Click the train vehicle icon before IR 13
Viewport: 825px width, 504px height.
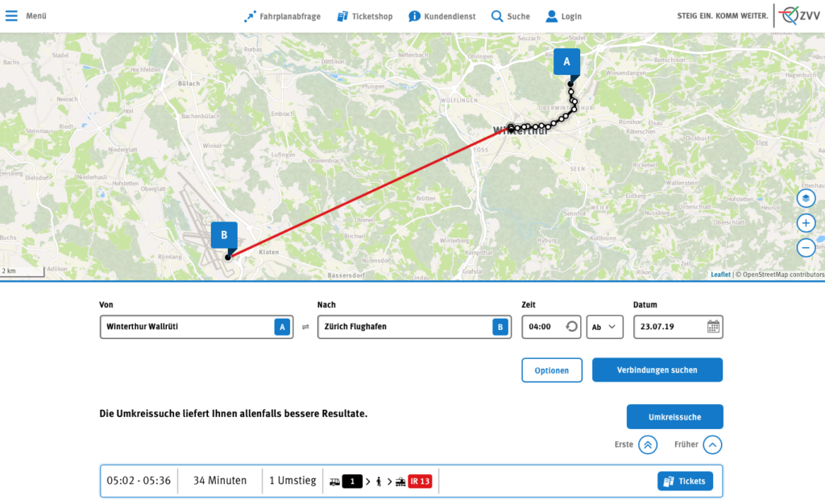coord(400,481)
